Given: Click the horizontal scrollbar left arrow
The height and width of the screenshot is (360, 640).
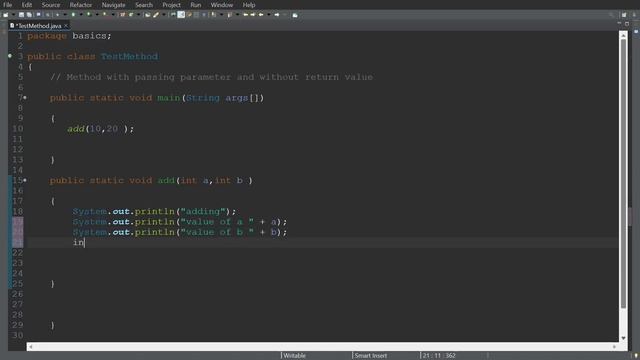Looking at the screenshot, I should click(31, 347).
